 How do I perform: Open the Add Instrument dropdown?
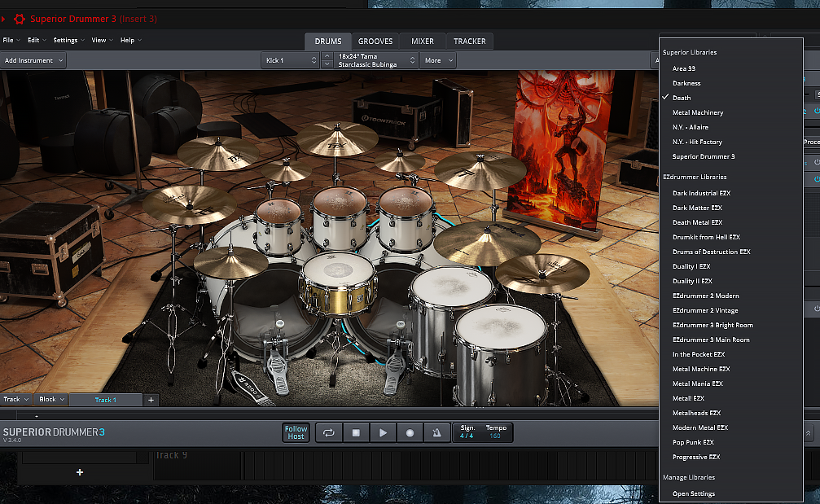pos(33,60)
